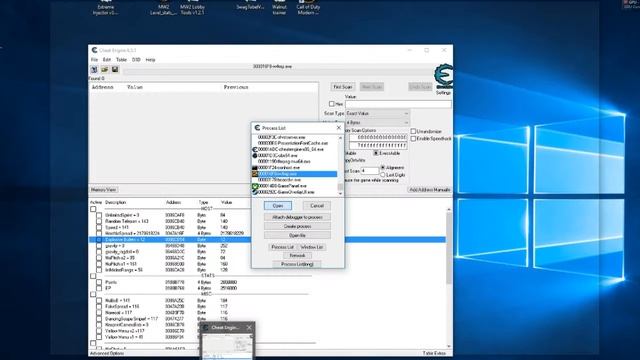Activate the gravity = 3 cheat checkbox
Viewport: 640px width, 360px height.
coord(99,246)
